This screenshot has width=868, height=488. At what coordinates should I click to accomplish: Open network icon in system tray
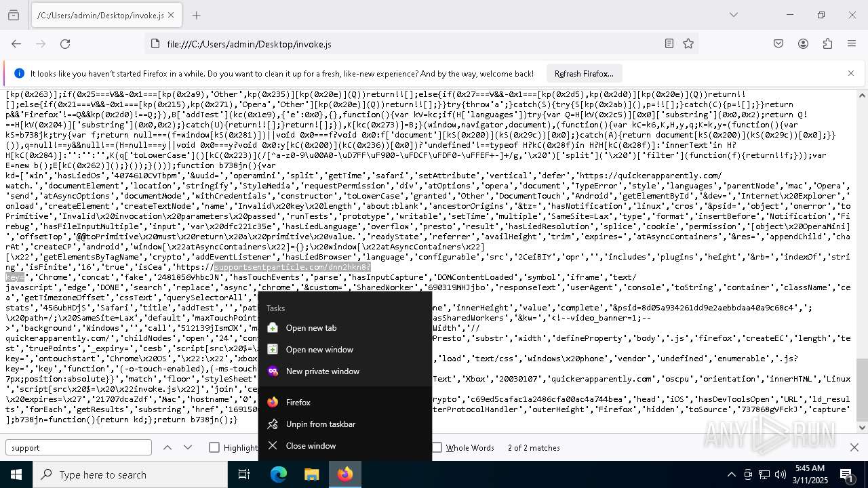764,474
